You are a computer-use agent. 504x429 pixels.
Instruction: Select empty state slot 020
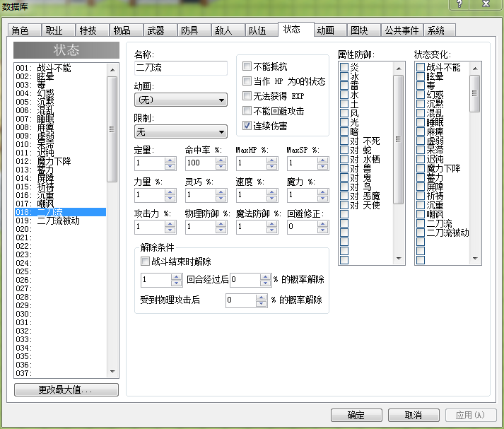pyautogui.click(x=60, y=229)
